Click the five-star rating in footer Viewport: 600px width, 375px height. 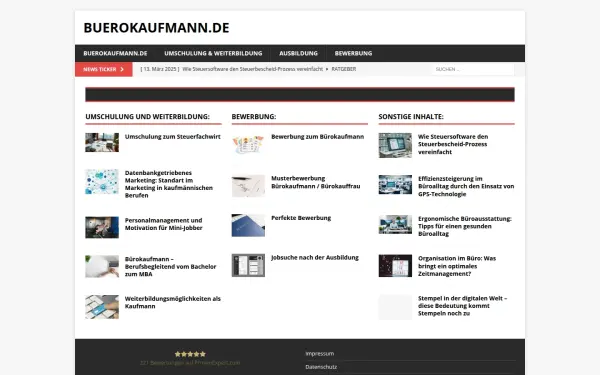coord(190,354)
